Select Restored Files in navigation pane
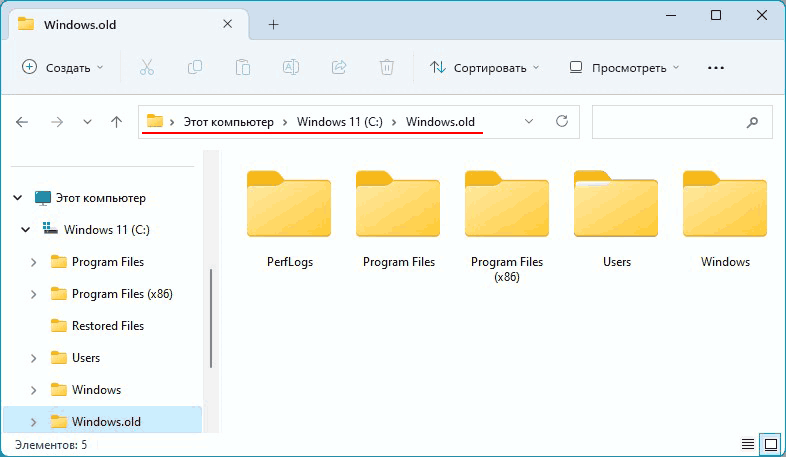This screenshot has height=457, width=786. (x=108, y=326)
